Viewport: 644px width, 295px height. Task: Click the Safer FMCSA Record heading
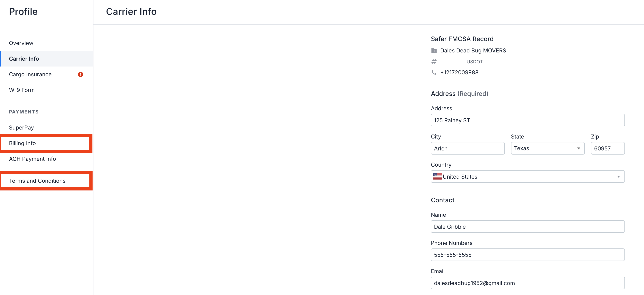(x=462, y=39)
